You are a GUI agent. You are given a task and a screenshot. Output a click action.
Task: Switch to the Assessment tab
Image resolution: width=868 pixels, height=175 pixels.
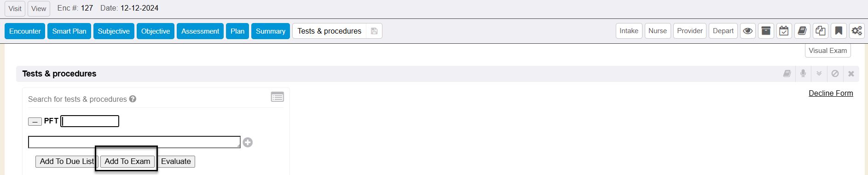click(x=200, y=31)
